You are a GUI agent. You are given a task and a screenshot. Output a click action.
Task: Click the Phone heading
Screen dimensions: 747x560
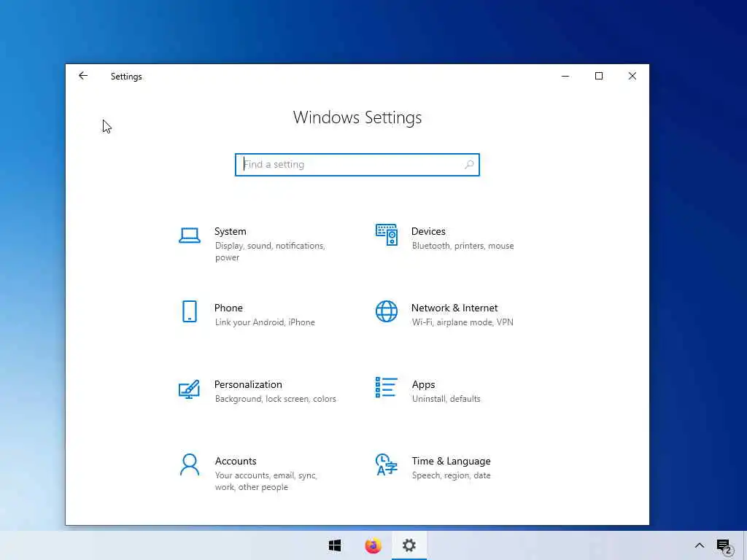pyautogui.click(x=228, y=308)
